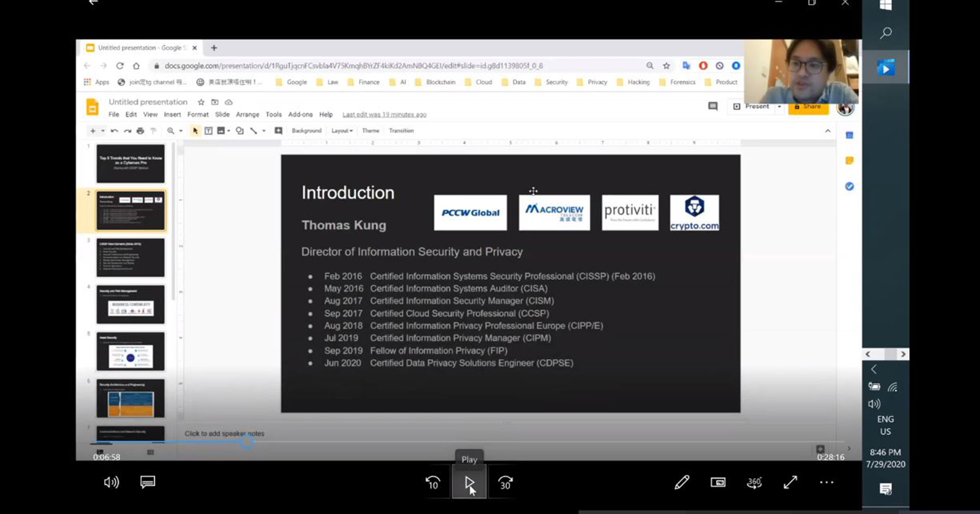Enter fullscreen with the expand arrows icon
This screenshot has width=980, height=514.
tap(790, 483)
